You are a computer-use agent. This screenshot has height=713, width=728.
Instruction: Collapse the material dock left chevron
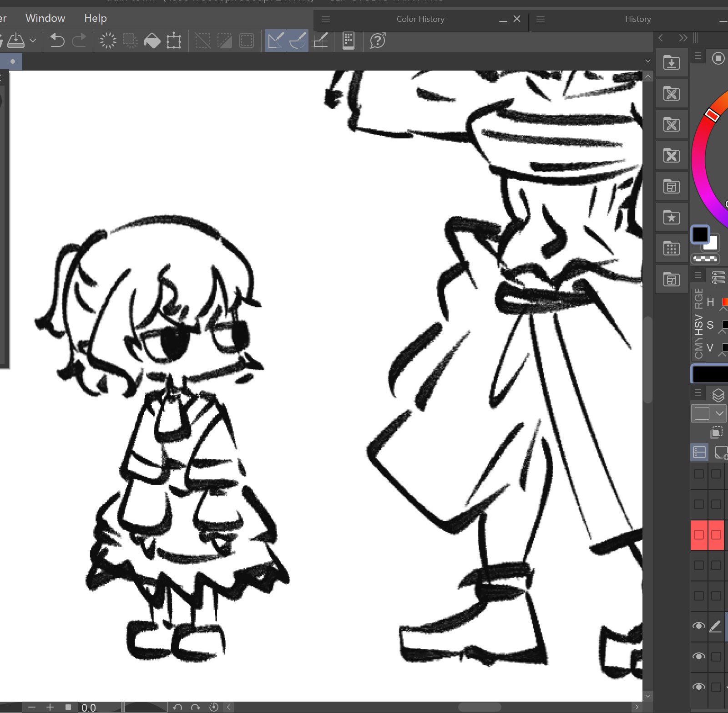(x=661, y=38)
